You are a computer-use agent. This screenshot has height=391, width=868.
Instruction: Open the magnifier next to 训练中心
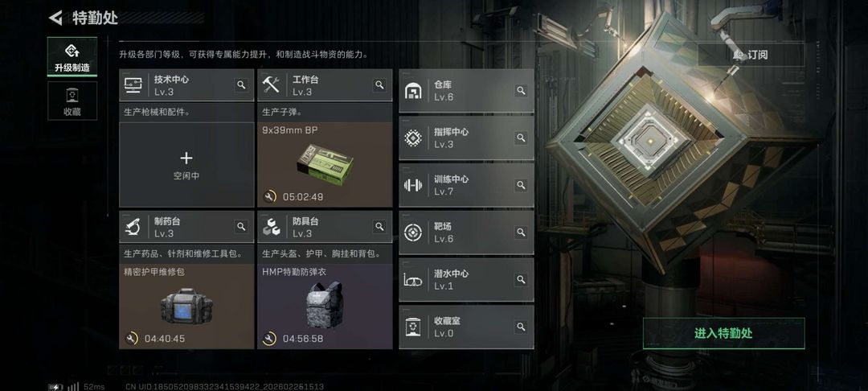(x=521, y=184)
